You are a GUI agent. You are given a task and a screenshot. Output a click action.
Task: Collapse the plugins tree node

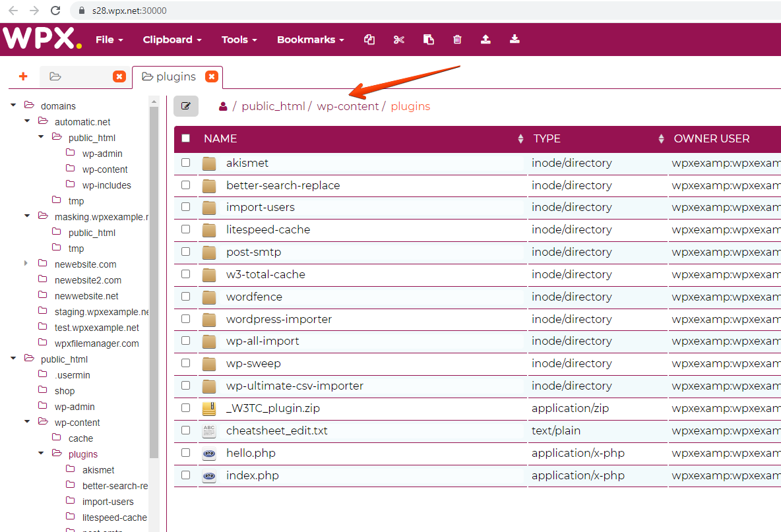pyautogui.click(x=42, y=454)
